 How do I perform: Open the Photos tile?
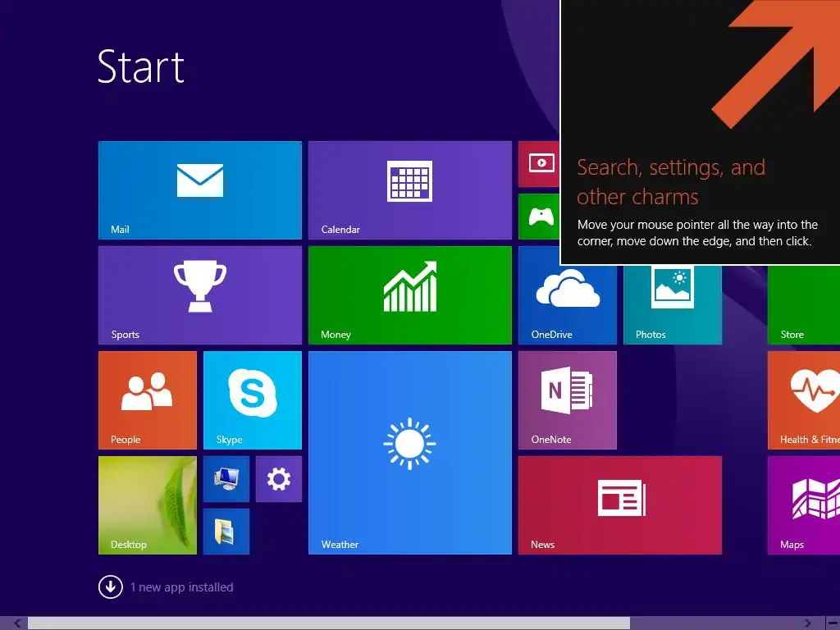(673, 304)
